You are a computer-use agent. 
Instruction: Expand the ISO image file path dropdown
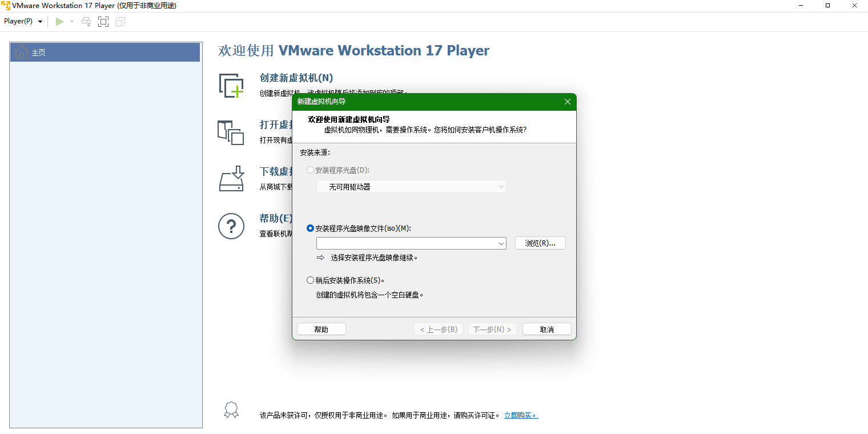pyautogui.click(x=501, y=244)
